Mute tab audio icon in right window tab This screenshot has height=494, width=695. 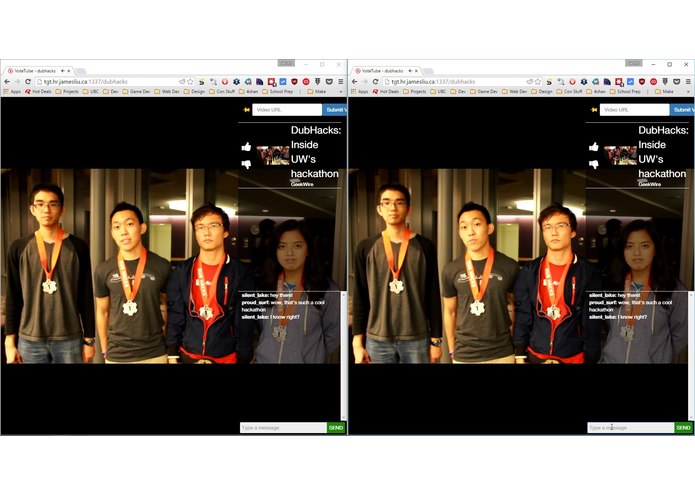point(410,70)
